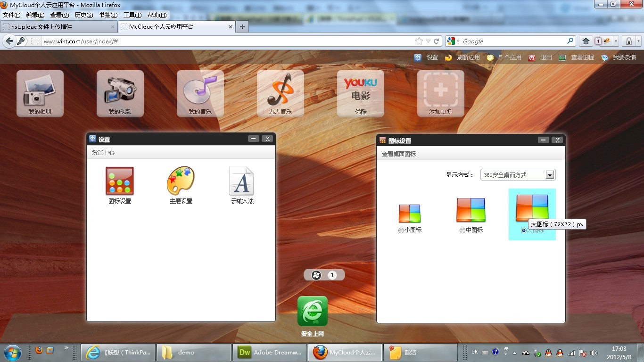Screen dimensions: 644x362
Task: Open the 我的音乐 music app
Action: [x=200, y=93]
